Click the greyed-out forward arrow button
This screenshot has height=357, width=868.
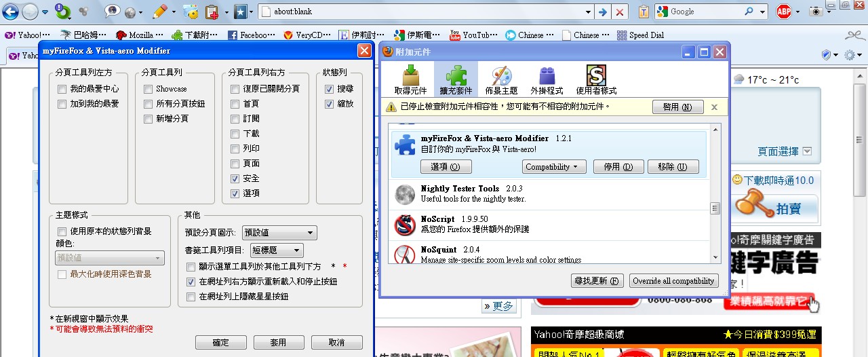pyautogui.click(x=30, y=12)
